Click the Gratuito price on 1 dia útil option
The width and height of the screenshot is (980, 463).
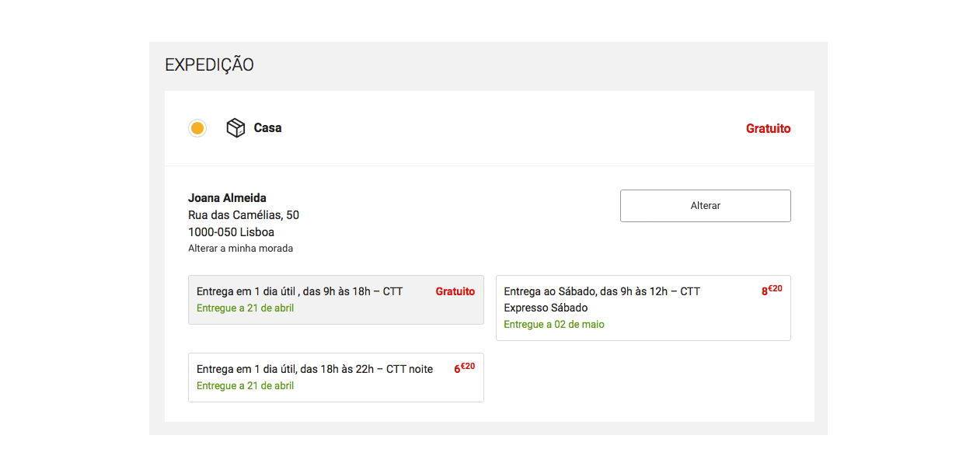[455, 291]
